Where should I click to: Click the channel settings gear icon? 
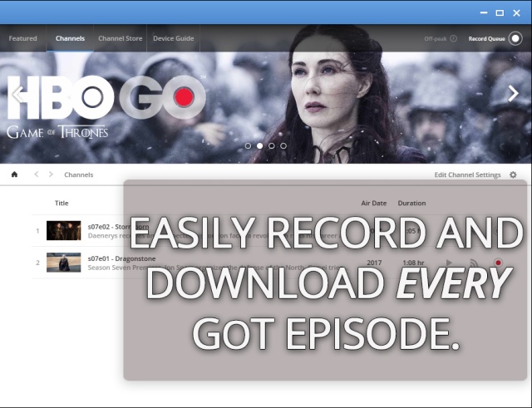(x=513, y=175)
